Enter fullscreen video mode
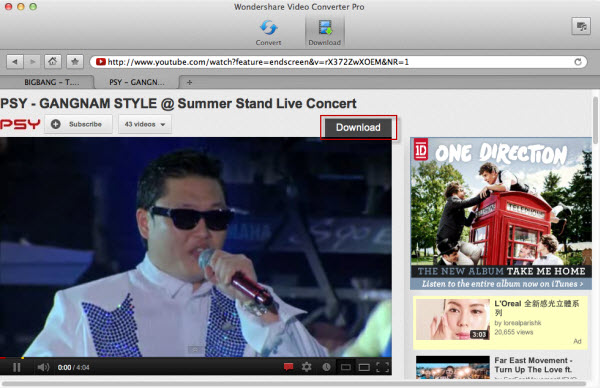The image size is (600, 388). click(x=382, y=367)
